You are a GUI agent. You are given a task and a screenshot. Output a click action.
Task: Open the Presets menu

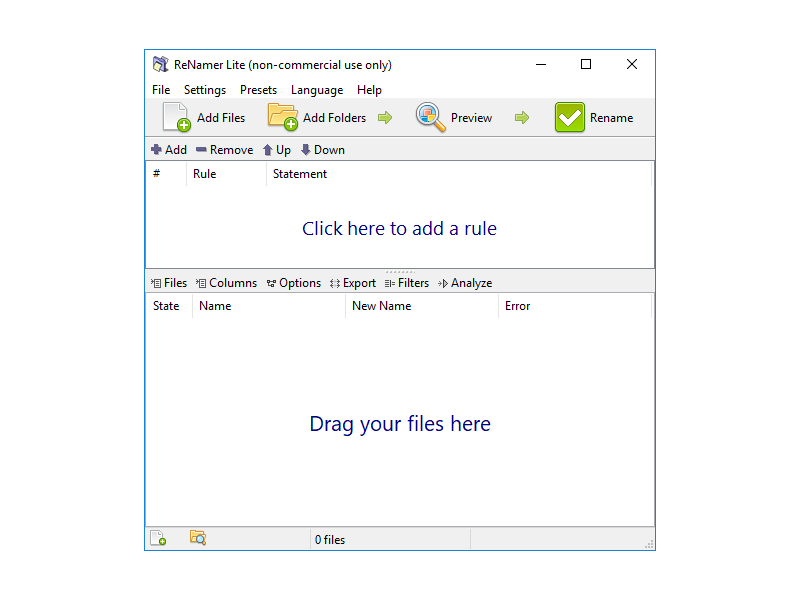coord(258,90)
